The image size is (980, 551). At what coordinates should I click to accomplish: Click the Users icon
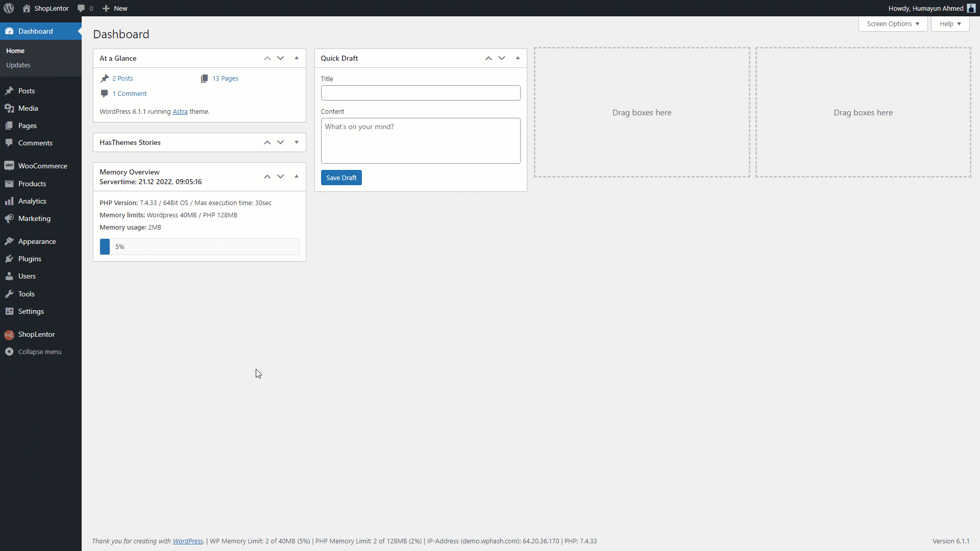coord(9,276)
